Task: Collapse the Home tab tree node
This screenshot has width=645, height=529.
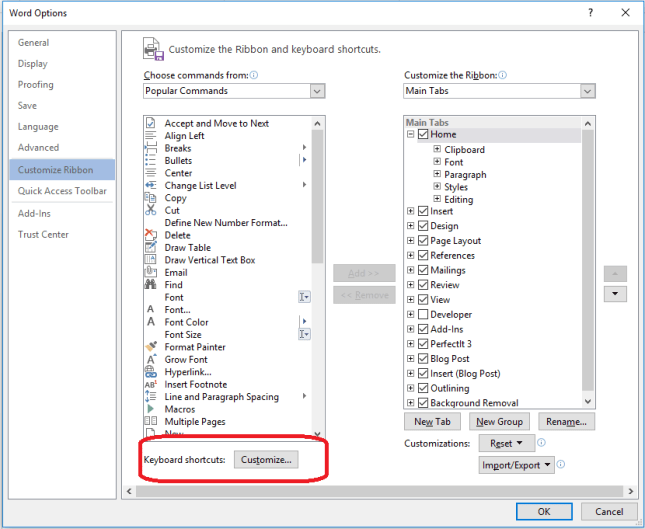Action: point(410,134)
